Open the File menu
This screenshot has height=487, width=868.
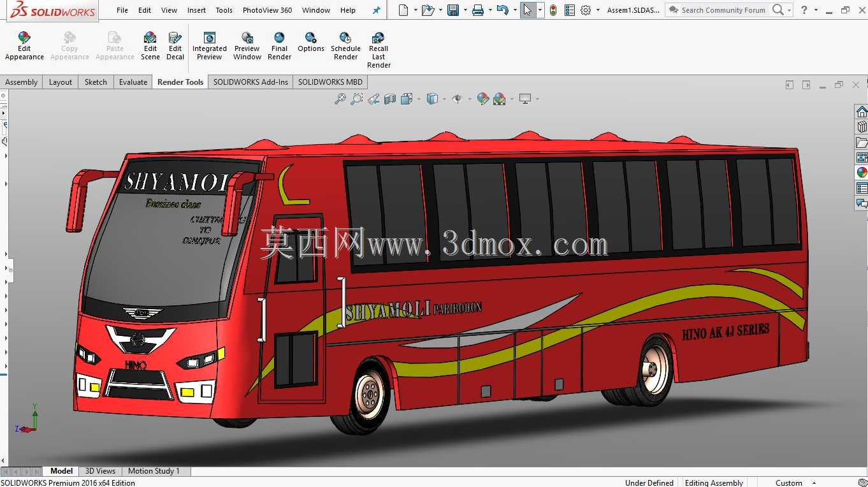122,10
